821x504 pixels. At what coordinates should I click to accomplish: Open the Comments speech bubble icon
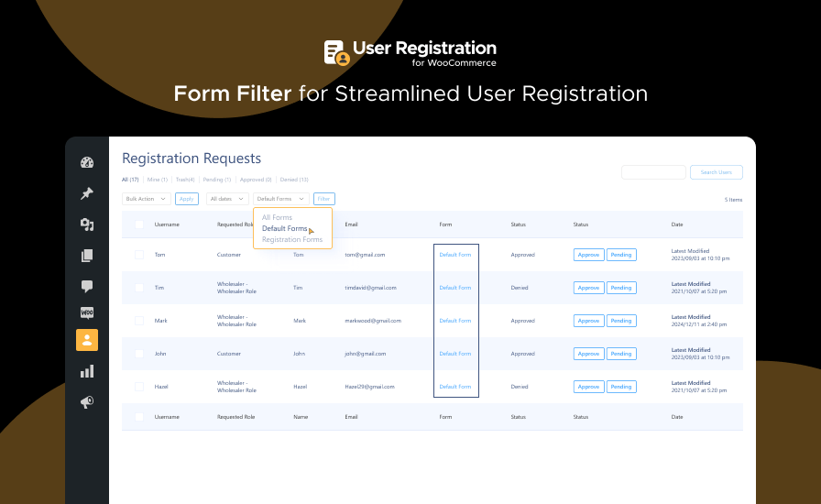87,286
